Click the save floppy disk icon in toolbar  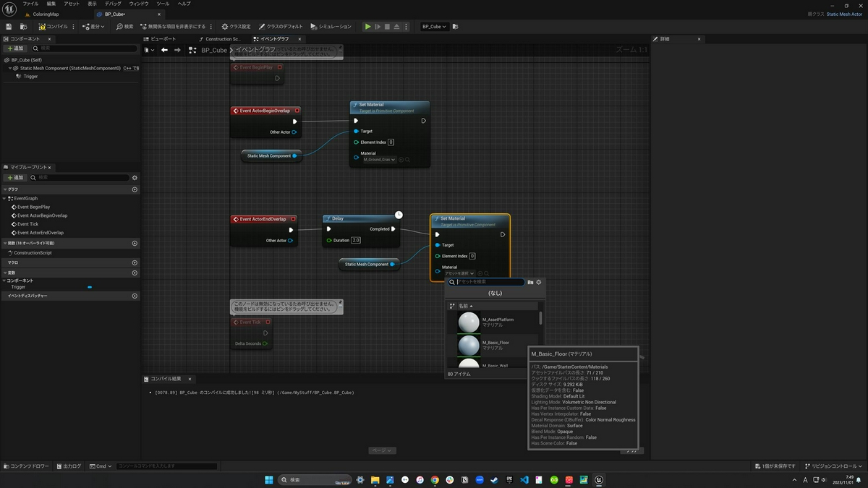click(9, 27)
